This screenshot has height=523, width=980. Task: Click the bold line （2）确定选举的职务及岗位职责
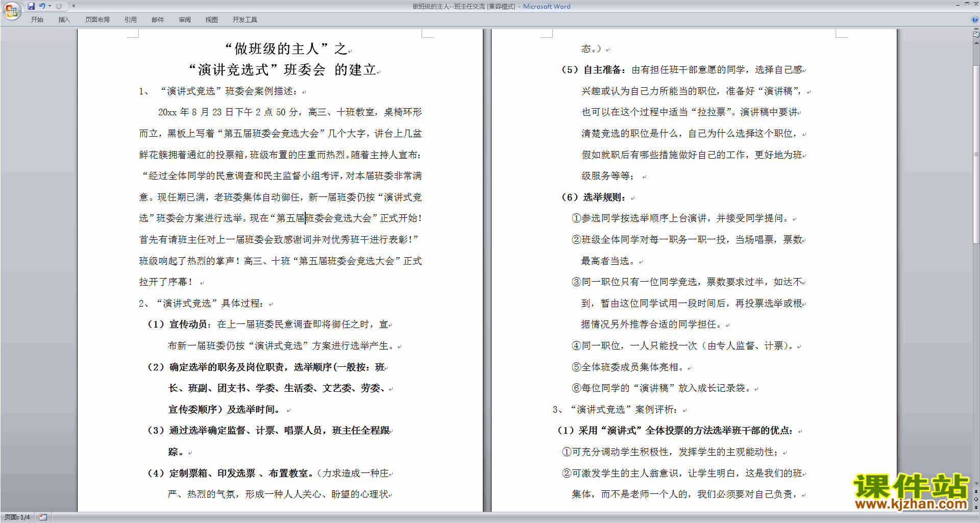266,367
